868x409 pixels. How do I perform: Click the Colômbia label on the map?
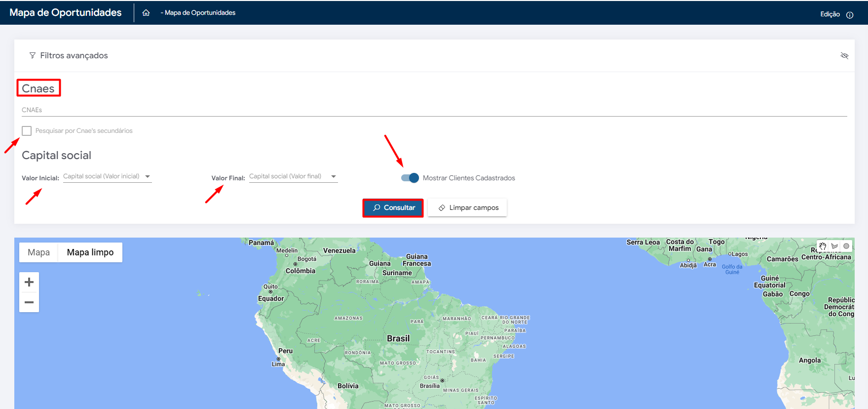[x=301, y=271]
